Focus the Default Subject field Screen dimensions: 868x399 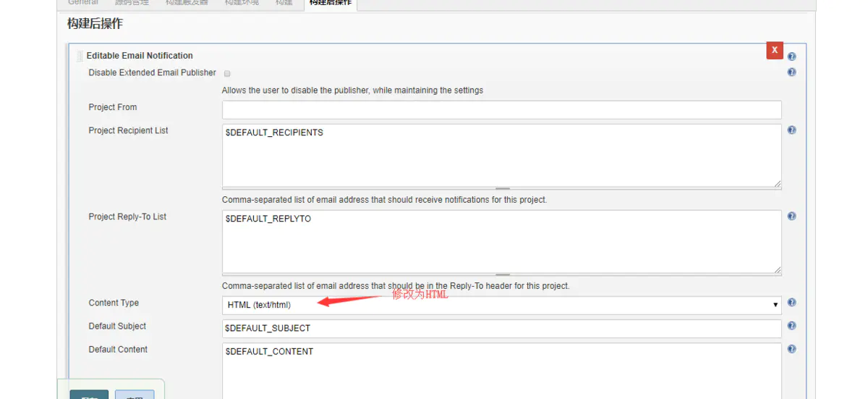coord(501,328)
